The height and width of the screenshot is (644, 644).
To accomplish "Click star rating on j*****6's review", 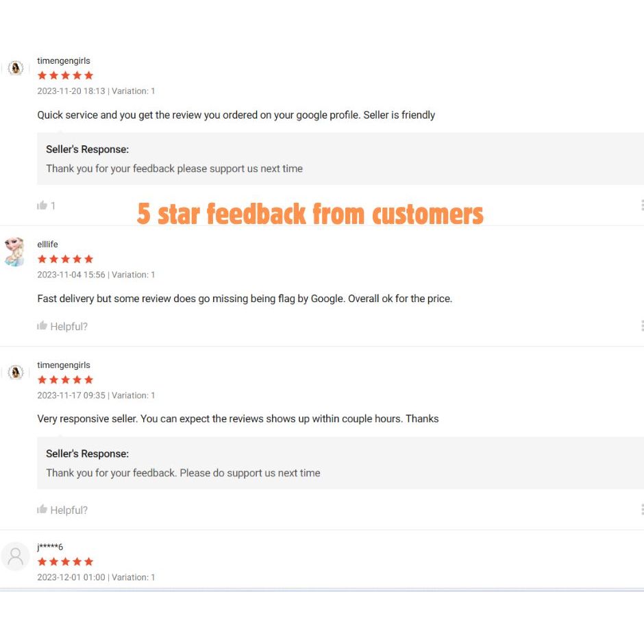I will pos(65,562).
